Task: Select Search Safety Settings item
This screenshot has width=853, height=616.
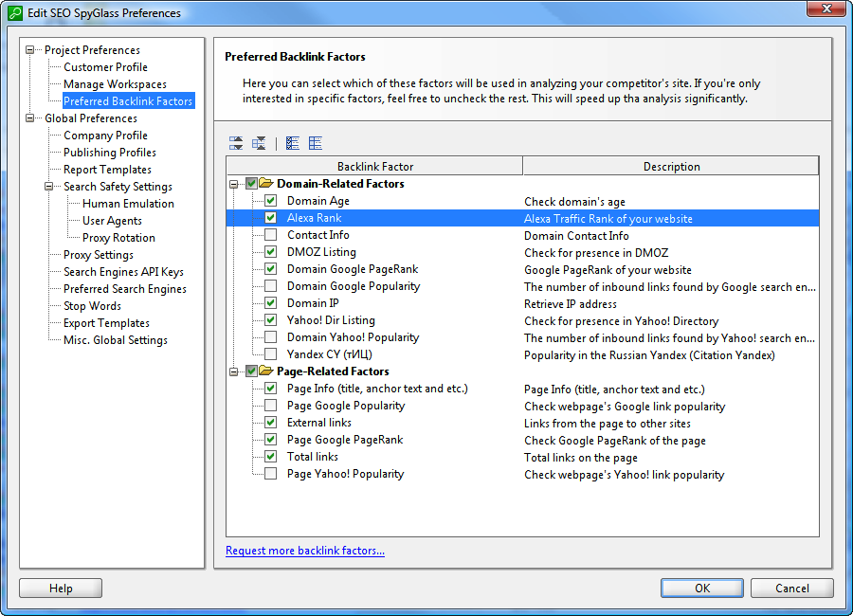Action: [x=118, y=186]
